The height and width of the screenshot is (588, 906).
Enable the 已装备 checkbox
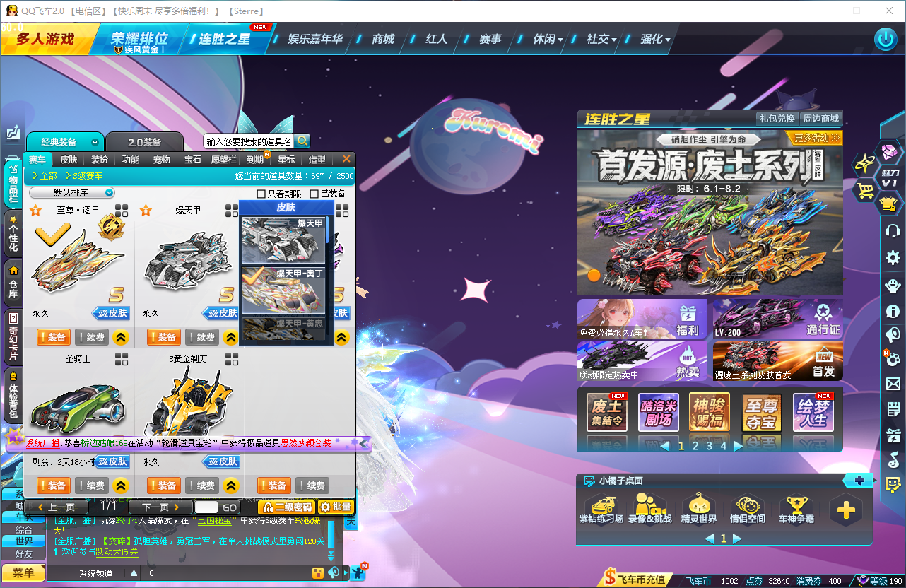click(x=314, y=194)
